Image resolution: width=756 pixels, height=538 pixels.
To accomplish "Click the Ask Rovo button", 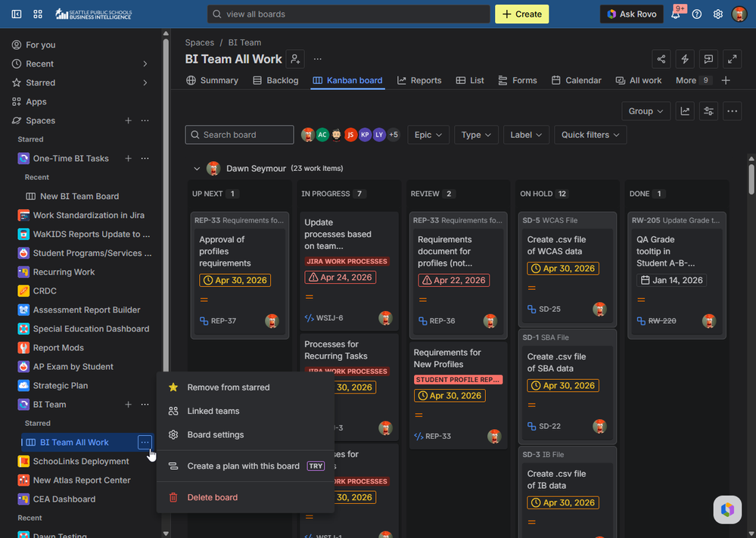I will pyautogui.click(x=632, y=14).
